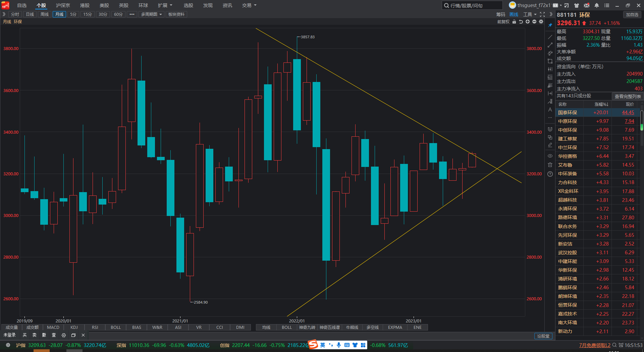The height and width of the screenshot is (352, 644).
Task: Collapse the right quote panel chevron
Action: [551, 14]
